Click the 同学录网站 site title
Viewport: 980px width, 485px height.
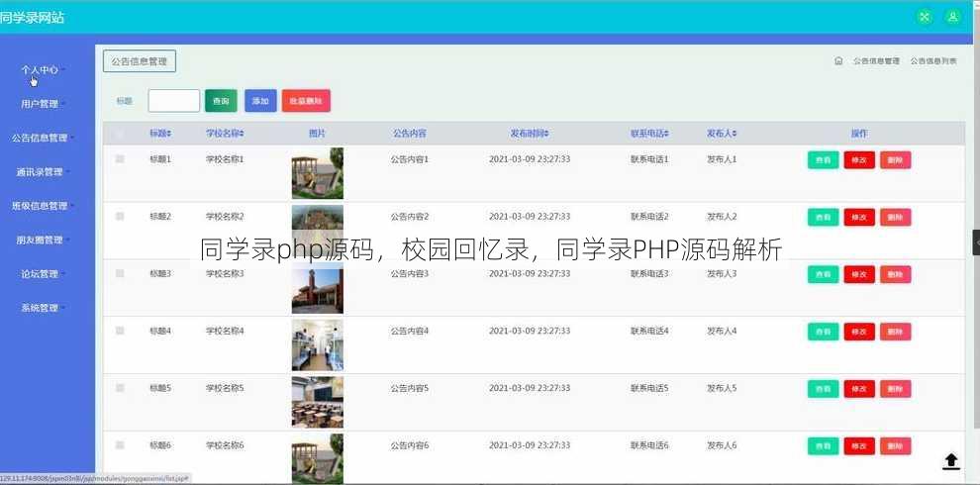[32, 18]
